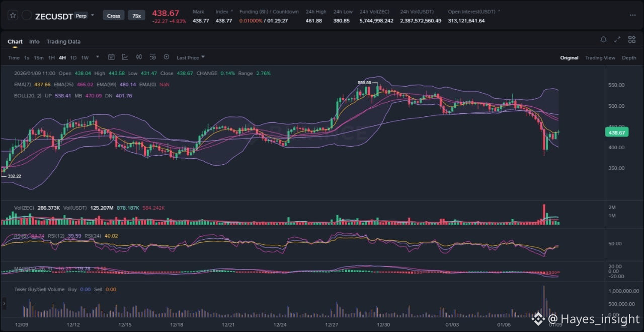This screenshot has width=644, height=332.
Task: Open the technical indicators icon
Action: pyautogui.click(x=125, y=57)
